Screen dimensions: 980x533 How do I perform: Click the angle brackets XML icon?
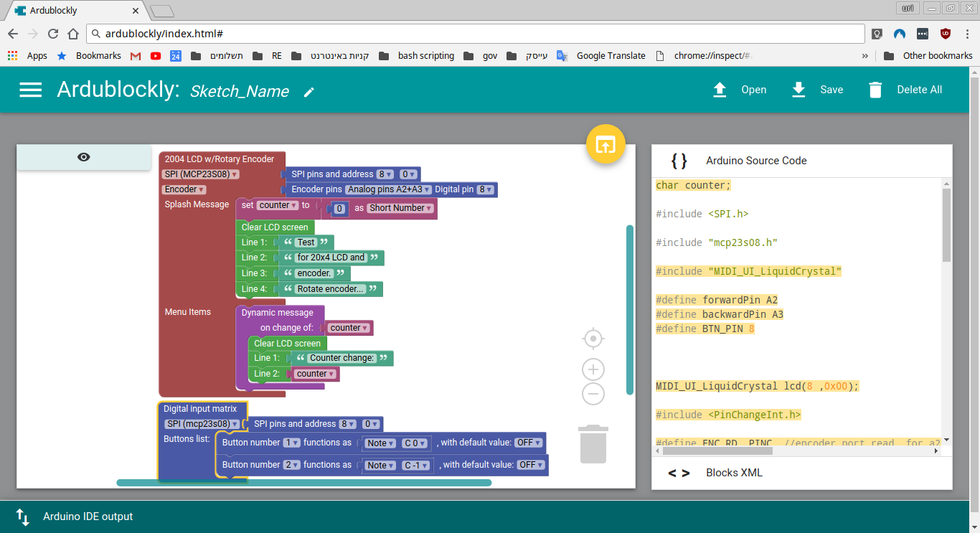[x=679, y=473]
